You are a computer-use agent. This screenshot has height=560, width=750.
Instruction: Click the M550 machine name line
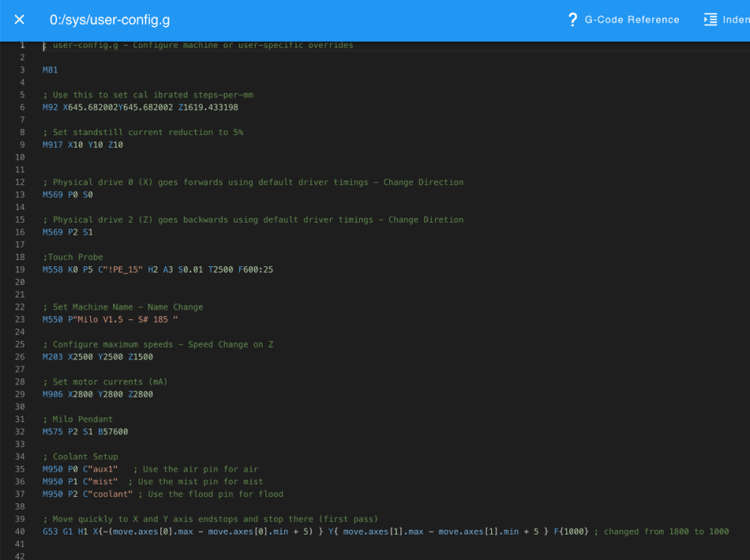pos(110,319)
